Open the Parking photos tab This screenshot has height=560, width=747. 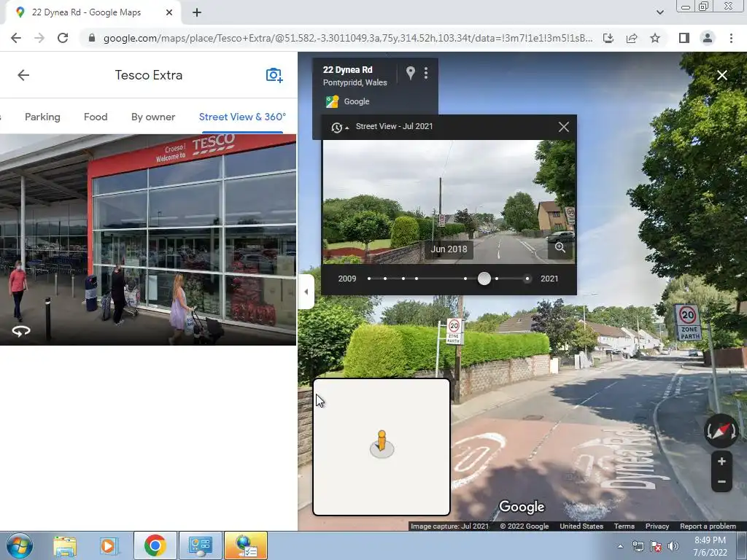point(42,117)
